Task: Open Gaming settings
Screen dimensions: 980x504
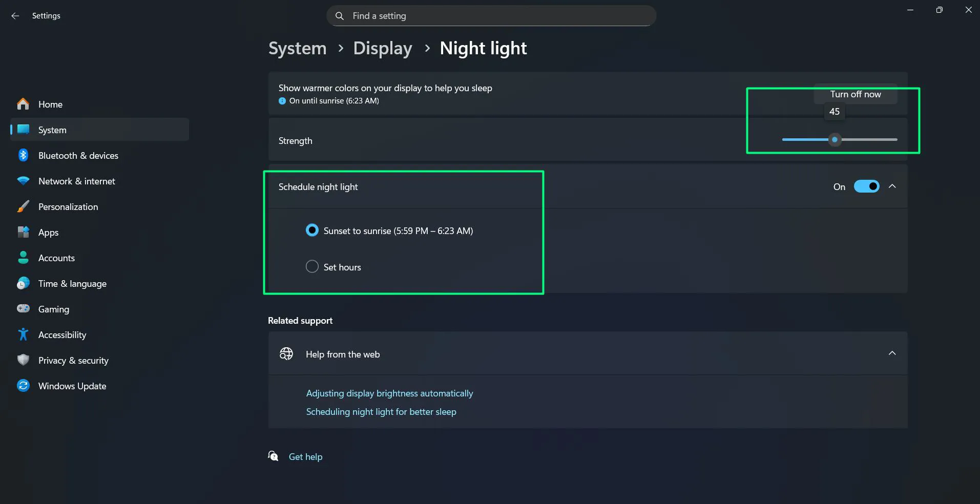Action: [x=53, y=309]
